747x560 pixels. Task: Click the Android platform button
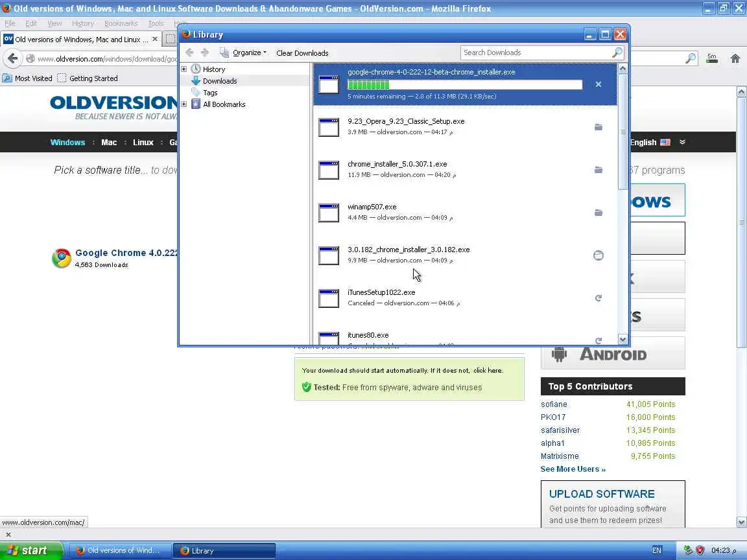tap(613, 353)
